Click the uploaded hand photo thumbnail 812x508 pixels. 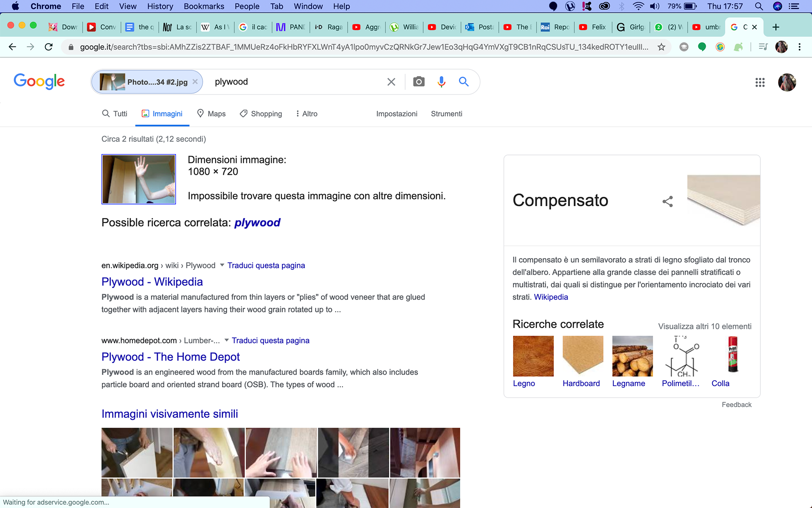139,179
